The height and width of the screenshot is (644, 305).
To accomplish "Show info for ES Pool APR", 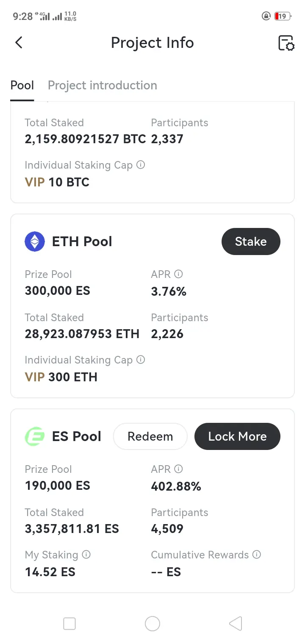I will (x=179, y=469).
